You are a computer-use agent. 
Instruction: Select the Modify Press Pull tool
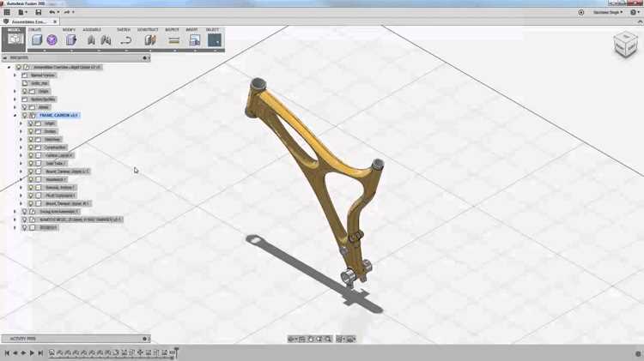71,39
